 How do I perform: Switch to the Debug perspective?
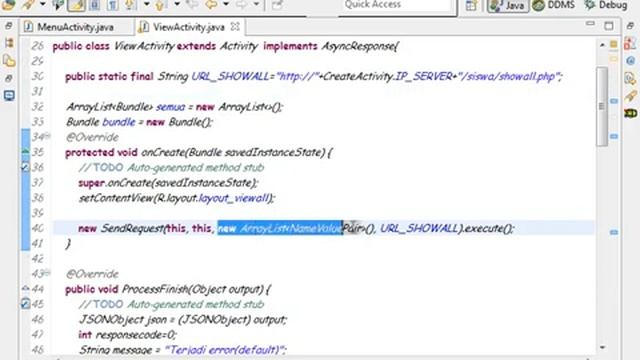(x=606, y=5)
